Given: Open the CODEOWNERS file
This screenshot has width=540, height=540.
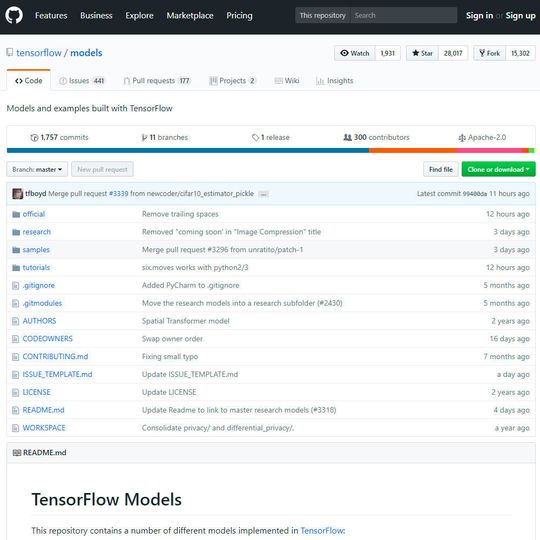Looking at the screenshot, I should 48,339.
